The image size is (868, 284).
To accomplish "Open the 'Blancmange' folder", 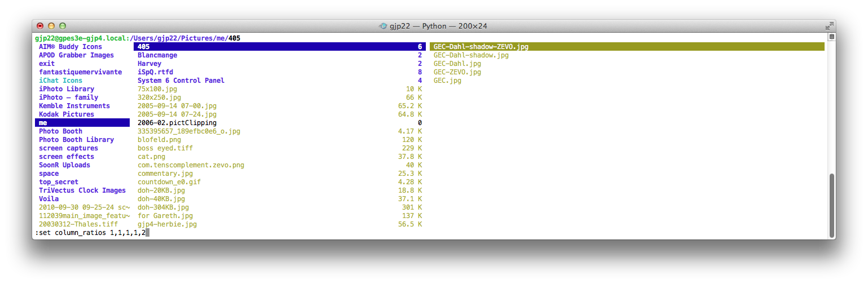I will coord(157,55).
